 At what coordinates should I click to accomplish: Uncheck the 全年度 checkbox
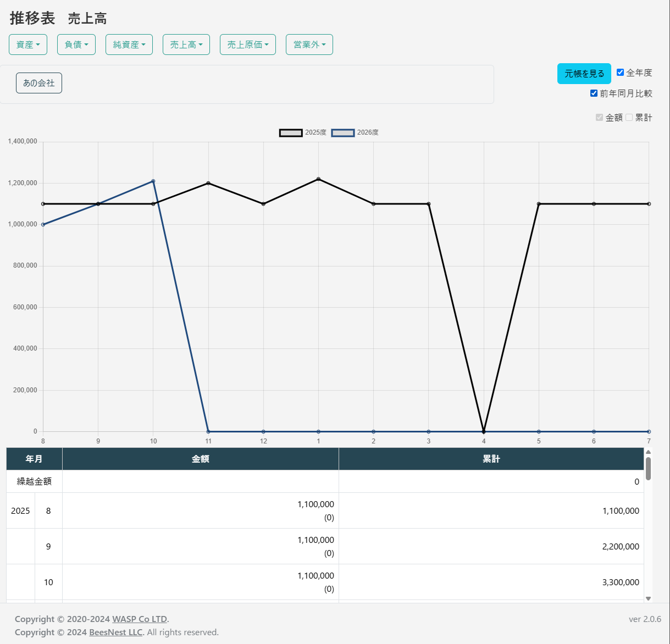620,73
